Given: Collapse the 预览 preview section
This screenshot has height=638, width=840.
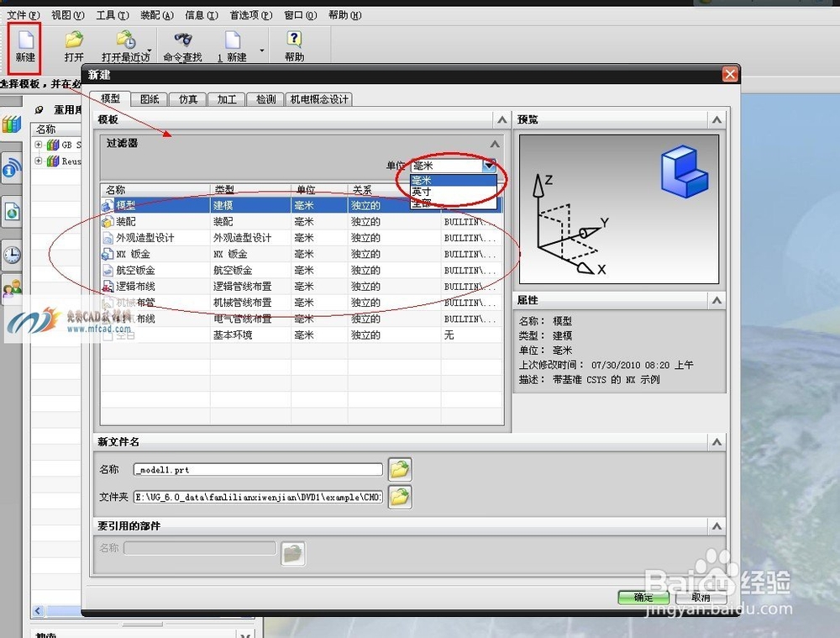Looking at the screenshot, I should click(718, 119).
